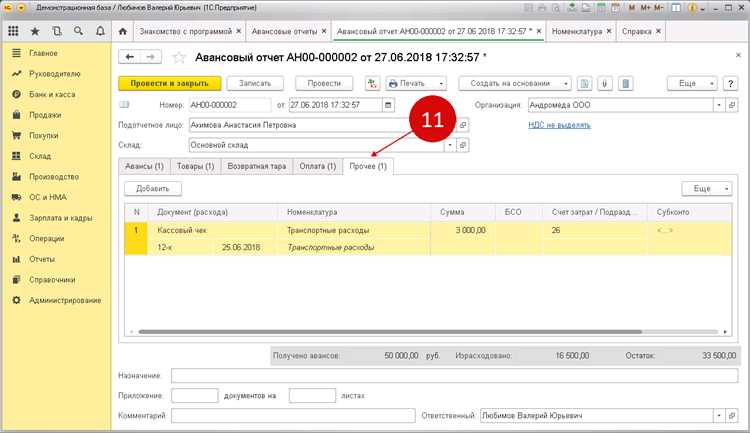Viewport: 750px width, 433px height.
Task: Expand the Организация dropdown arrow
Action: [x=719, y=105]
